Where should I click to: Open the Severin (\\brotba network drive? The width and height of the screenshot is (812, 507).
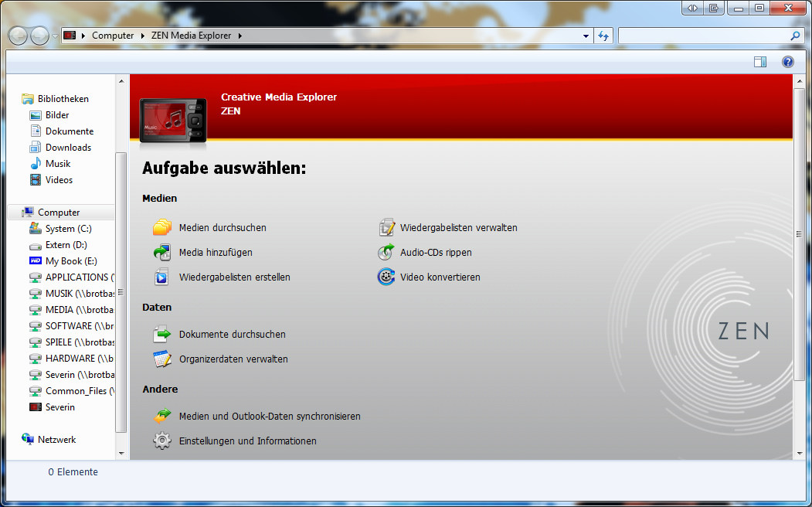[71, 374]
